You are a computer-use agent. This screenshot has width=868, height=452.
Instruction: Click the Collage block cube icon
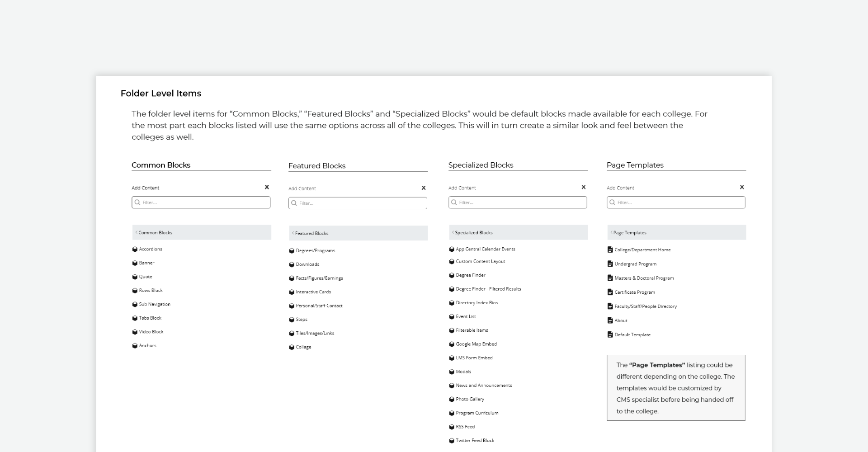point(292,347)
